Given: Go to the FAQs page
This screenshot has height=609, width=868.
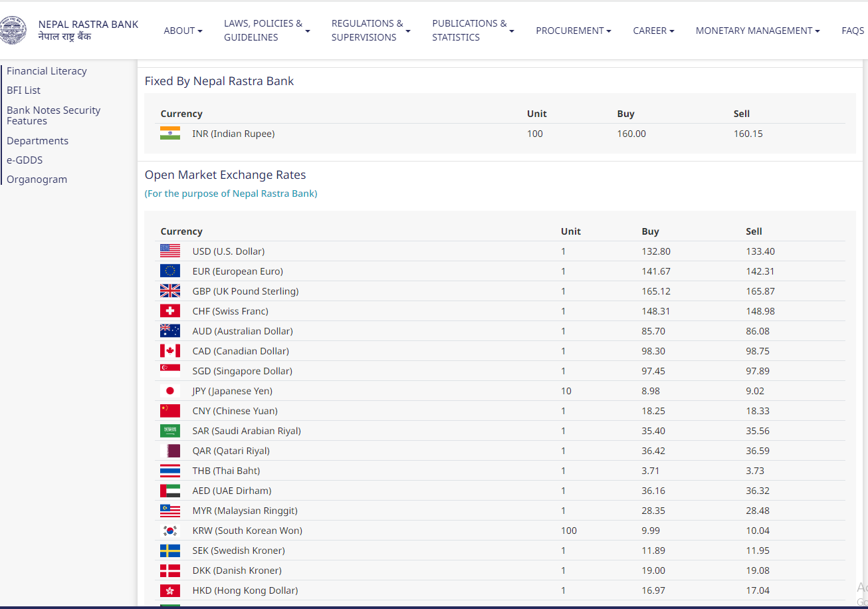Looking at the screenshot, I should pos(853,31).
